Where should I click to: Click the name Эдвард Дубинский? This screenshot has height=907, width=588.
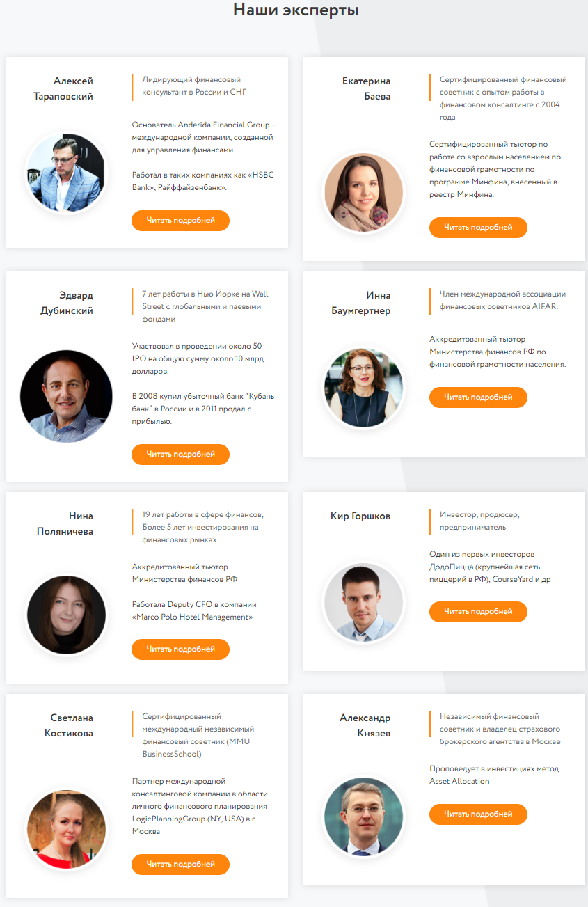pos(67,303)
